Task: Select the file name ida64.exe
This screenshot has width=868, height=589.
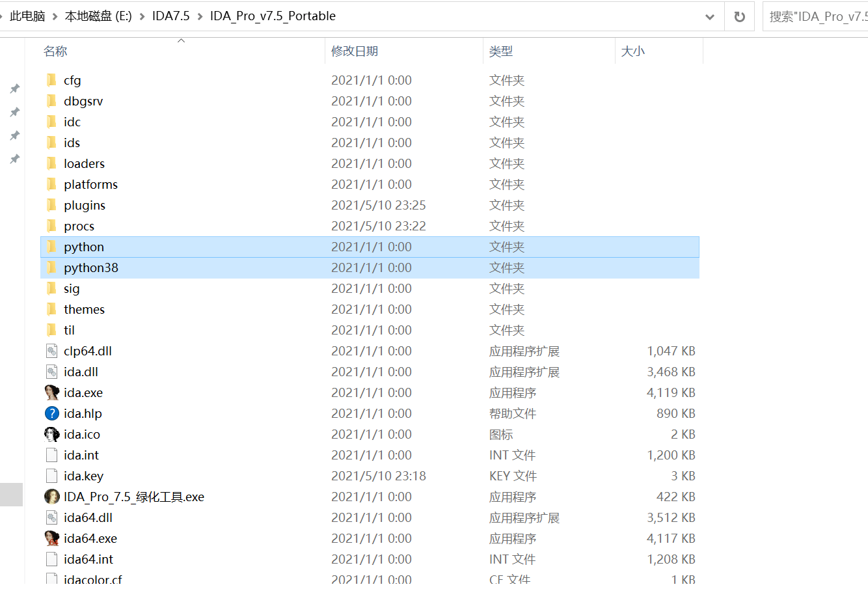Action: coord(90,538)
